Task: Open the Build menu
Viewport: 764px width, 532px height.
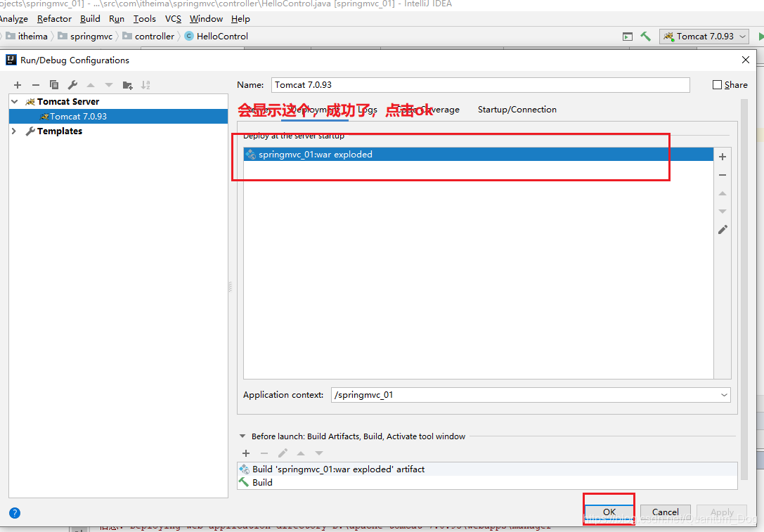Action: coord(90,19)
